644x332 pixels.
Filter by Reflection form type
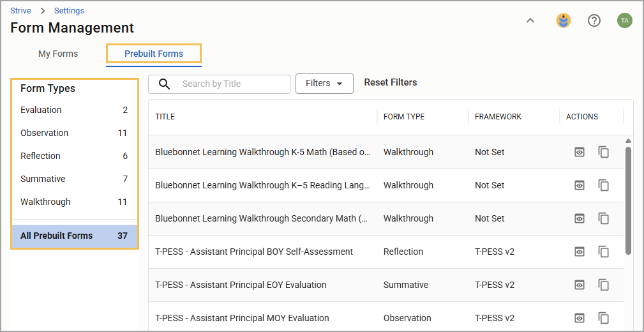(x=74, y=156)
